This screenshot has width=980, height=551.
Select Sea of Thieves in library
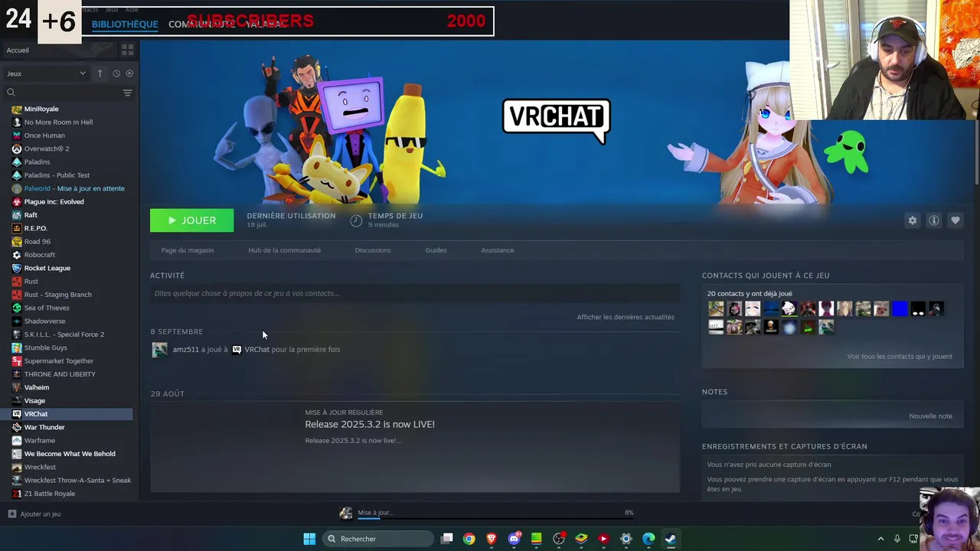coord(46,308)
